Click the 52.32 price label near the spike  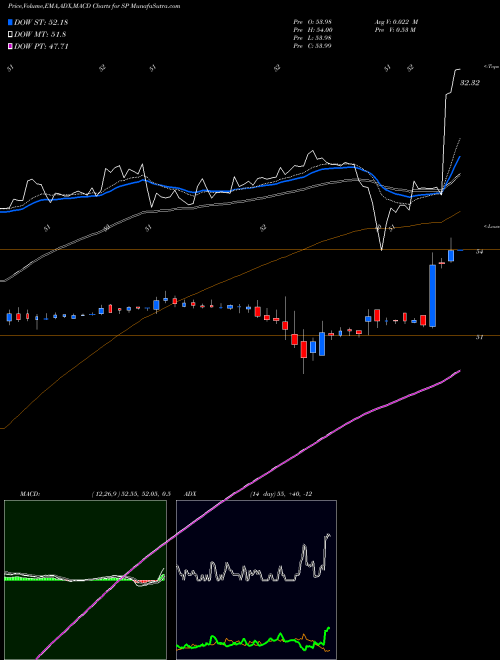pos(469,83)
